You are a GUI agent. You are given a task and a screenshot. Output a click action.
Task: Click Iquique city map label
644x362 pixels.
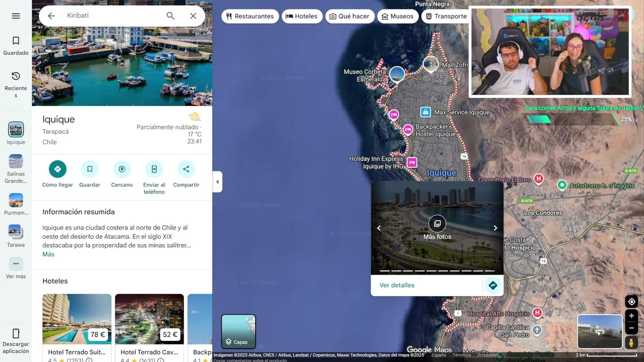[441, 173]
